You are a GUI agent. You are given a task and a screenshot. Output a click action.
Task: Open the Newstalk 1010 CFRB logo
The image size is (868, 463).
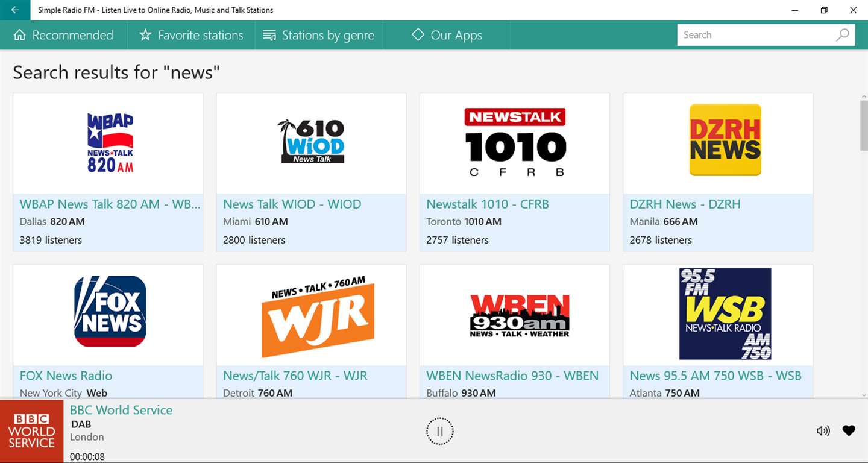coord(515,143)
